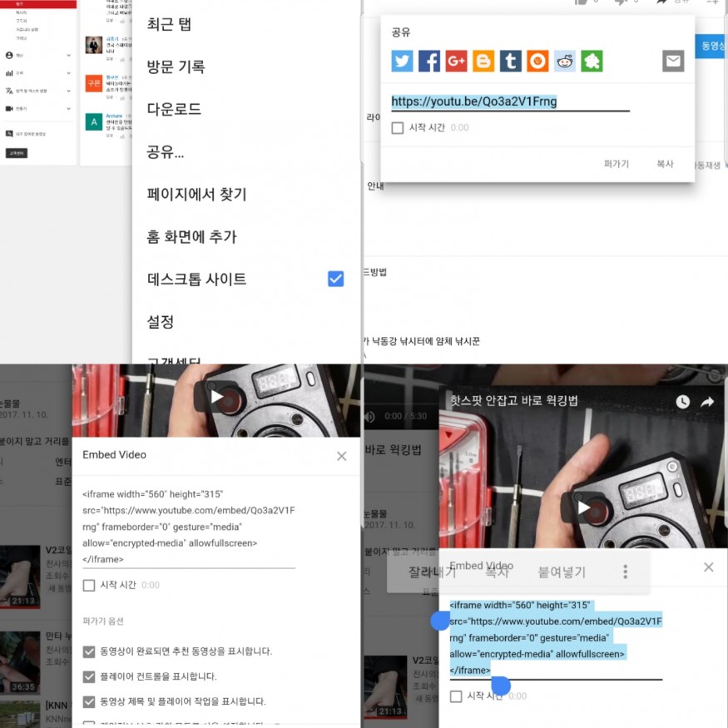The height and width of the screenshot is (728, 728).
Task: Share the video to Google+
Action: pos(457,62)
